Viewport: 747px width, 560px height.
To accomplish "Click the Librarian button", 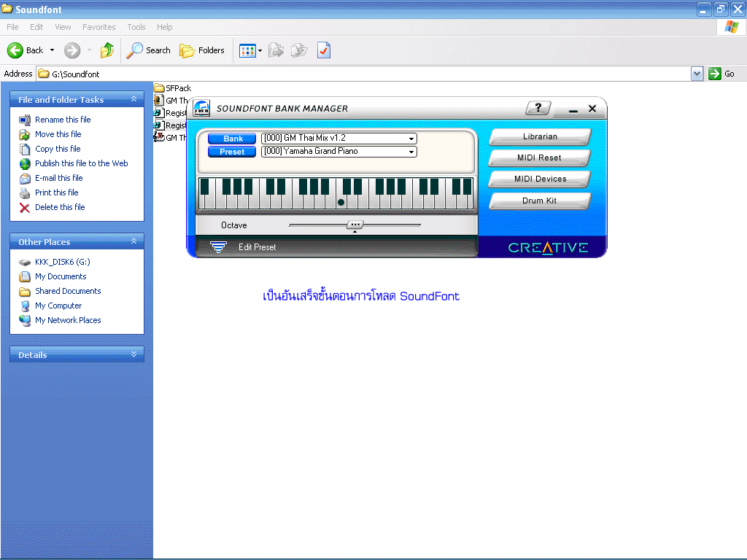I will tap(540, 136).
